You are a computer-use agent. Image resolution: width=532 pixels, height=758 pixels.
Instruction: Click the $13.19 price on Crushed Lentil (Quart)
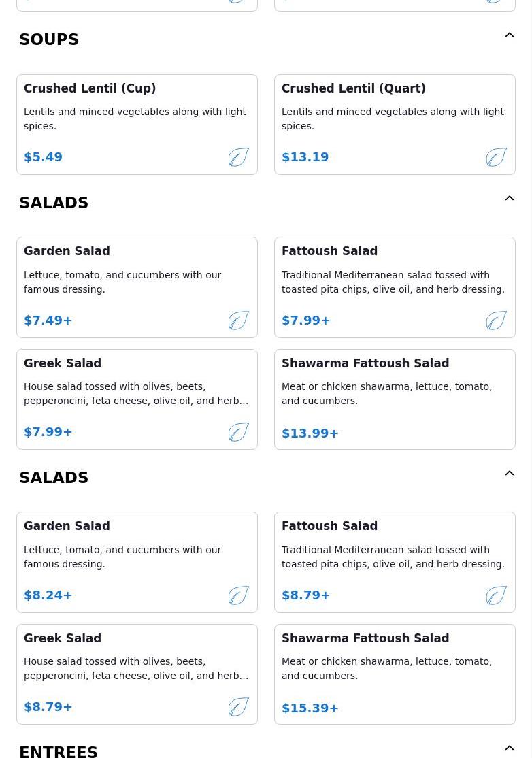(x=305, y=157)
